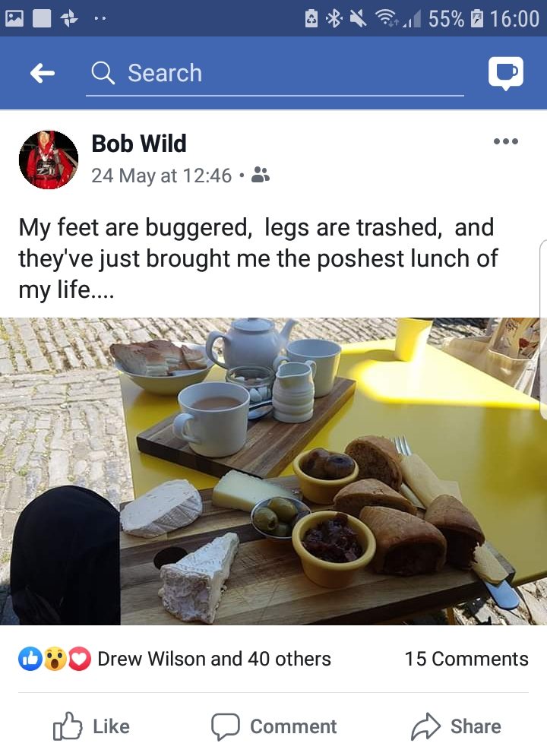547x756 pixels.
Task: Click the Search input field
Action: [289, 73]
